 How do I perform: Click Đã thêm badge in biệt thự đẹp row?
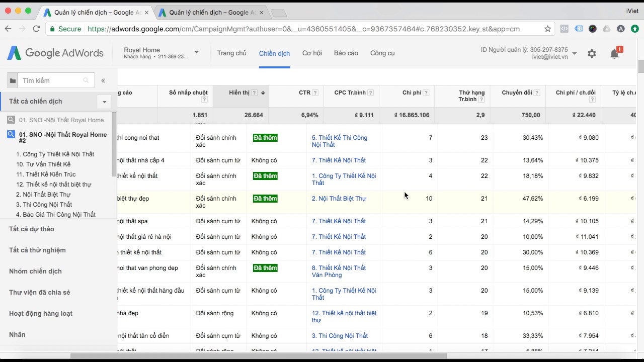[x=265, y=199]
